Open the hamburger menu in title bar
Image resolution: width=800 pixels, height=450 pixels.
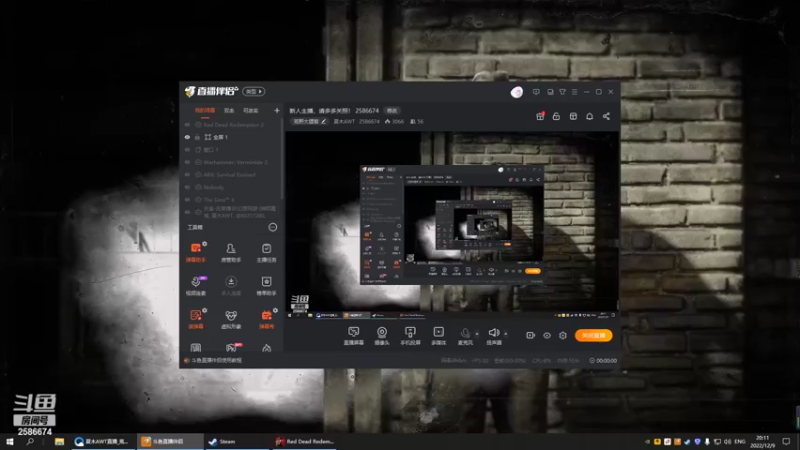click(x=574, y=92)
